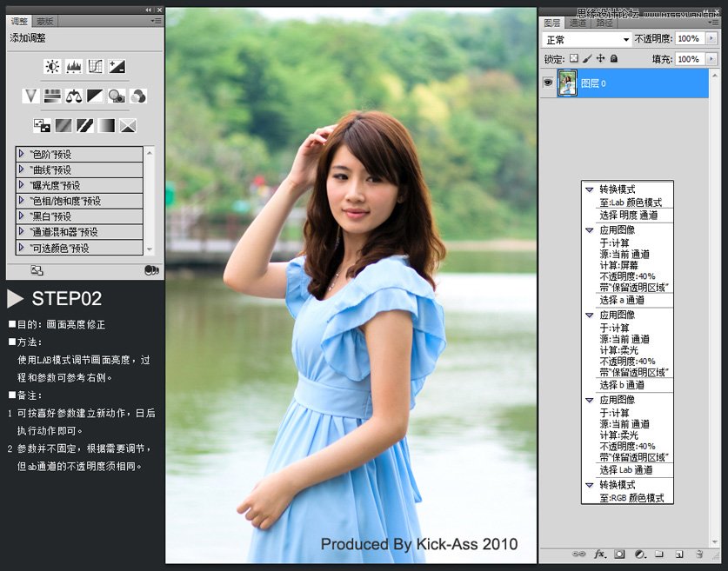Click the add layer mask icon
The image size is (728, 571).
(620, 554)
